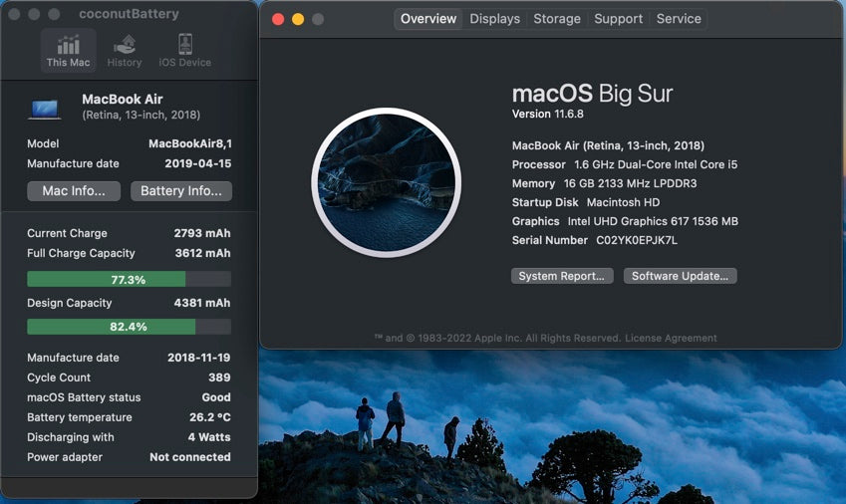Minimize the About This Mac window

pos(298,19)
